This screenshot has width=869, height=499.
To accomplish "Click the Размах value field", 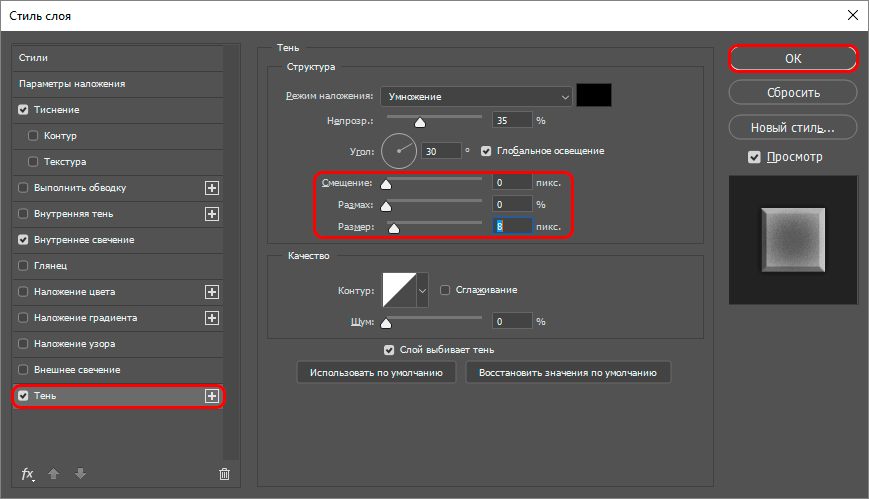I will (x=512, y=205).
